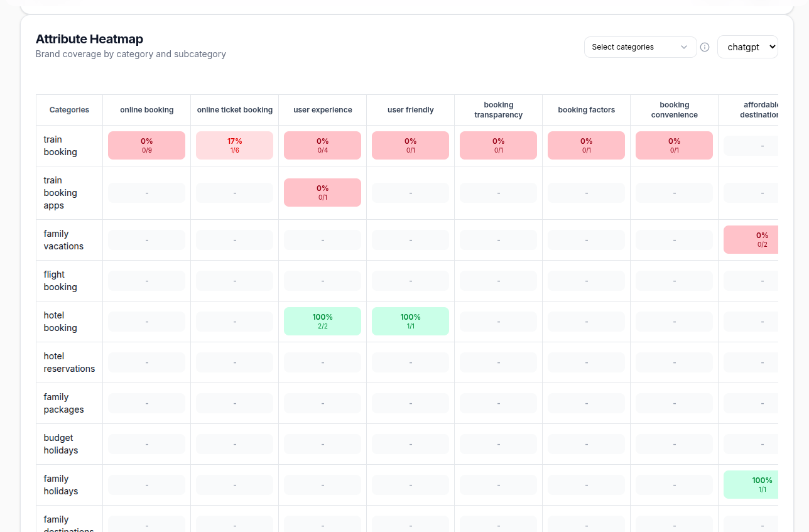Click train booking transparency 0% cell
This screenshot has width=809, height=532.
(499, 145)
